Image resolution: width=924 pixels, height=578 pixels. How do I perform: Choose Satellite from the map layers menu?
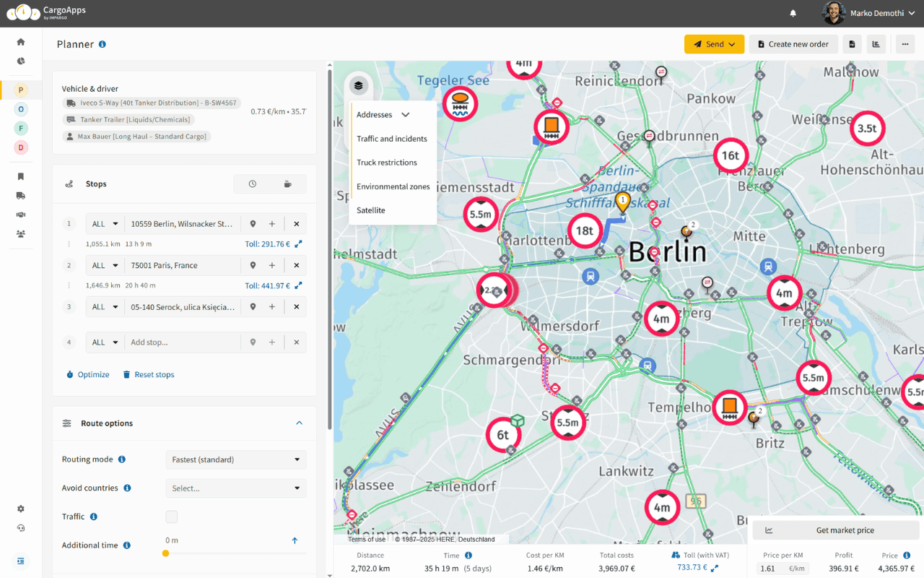(x=370, y=210)
